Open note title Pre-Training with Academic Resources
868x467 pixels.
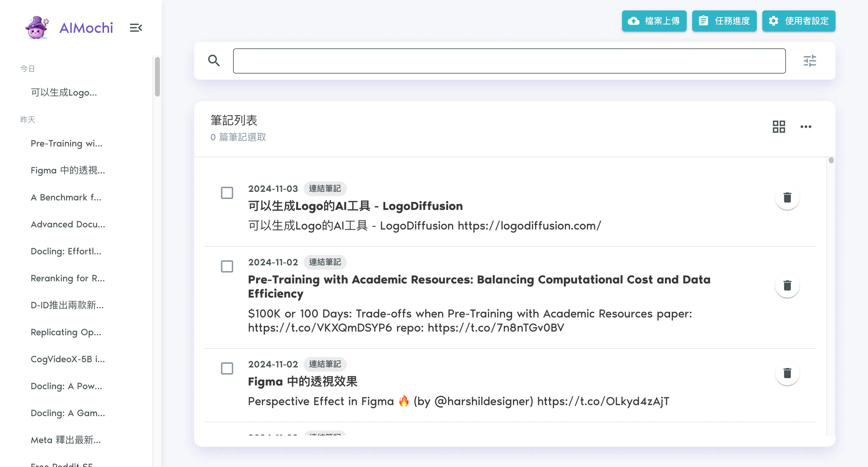(479, 286)
